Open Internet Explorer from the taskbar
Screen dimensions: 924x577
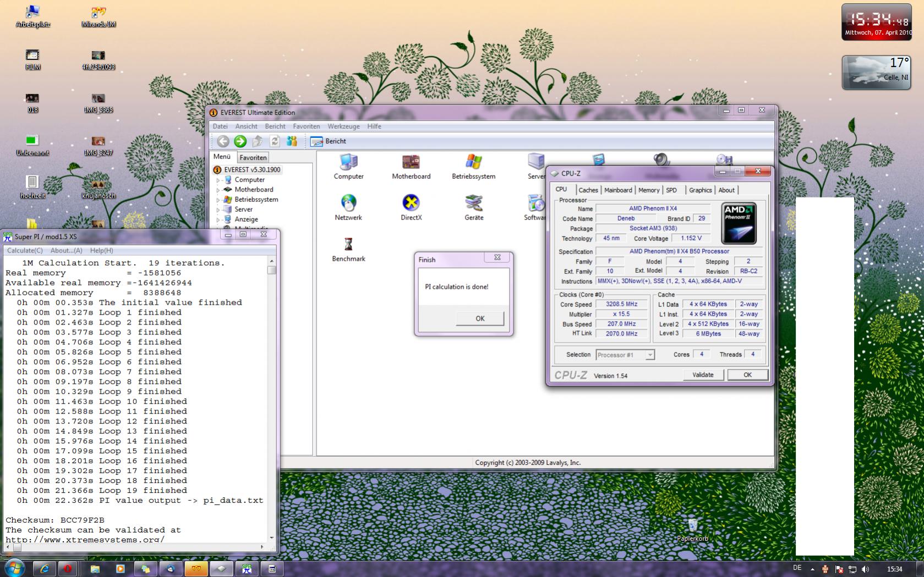pos(45,569)
